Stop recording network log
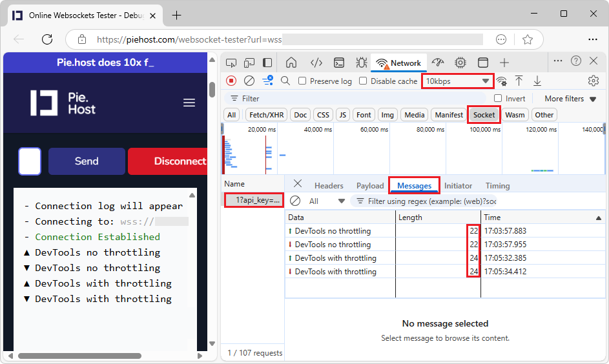The height and width of the screenshot is (364, 609). coord(231,81)
